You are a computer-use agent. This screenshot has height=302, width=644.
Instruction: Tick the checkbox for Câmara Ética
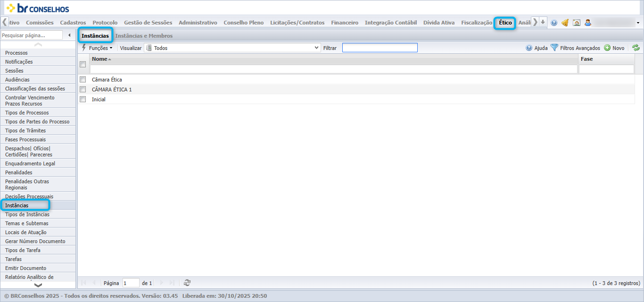click(83, 79)
